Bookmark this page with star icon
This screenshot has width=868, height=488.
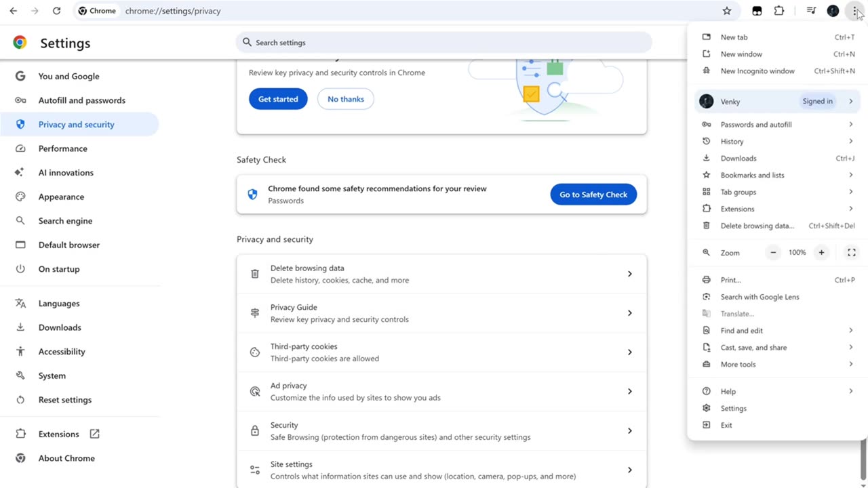tap(727, 11)
